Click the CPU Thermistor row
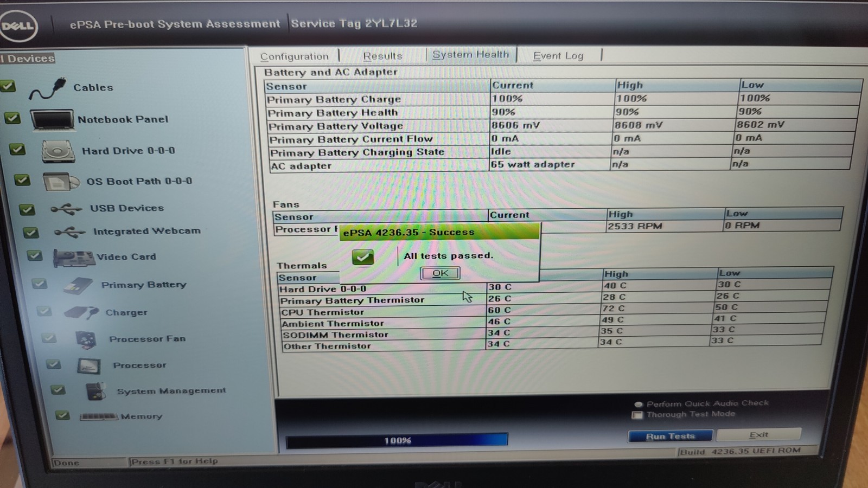The height and width of the screenshot is (488, 868). click(553, 310)
